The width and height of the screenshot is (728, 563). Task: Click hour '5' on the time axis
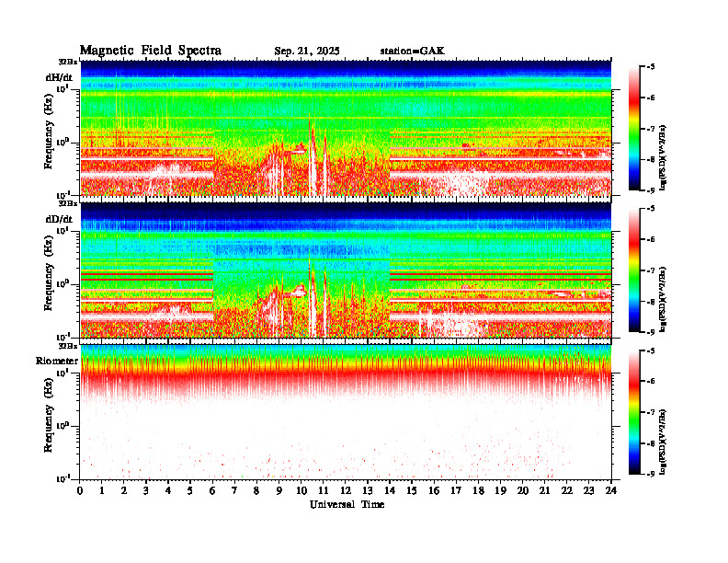[190, 491]
